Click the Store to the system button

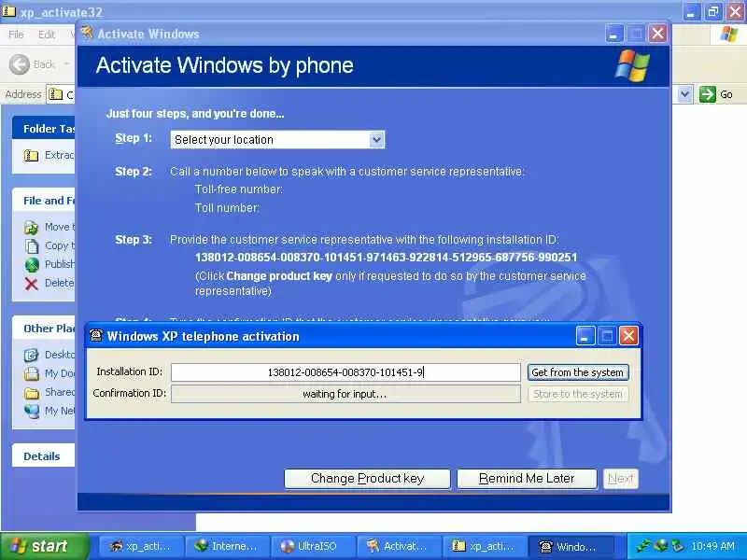578,394
